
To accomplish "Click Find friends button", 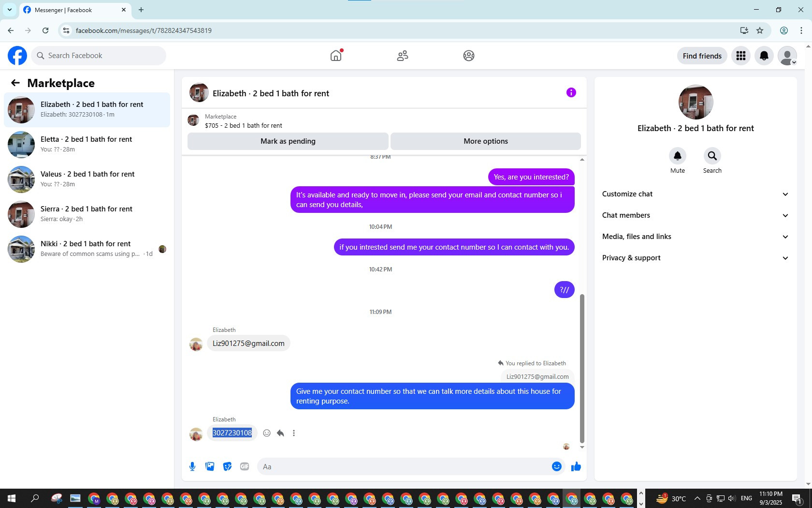I will tap(702, 56).
